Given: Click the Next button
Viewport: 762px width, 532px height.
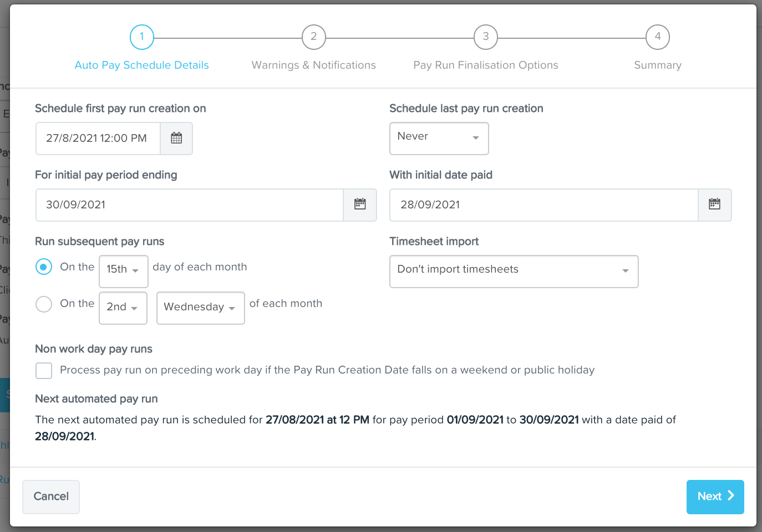Looking at the screenshot, I should tap(715, 497).
